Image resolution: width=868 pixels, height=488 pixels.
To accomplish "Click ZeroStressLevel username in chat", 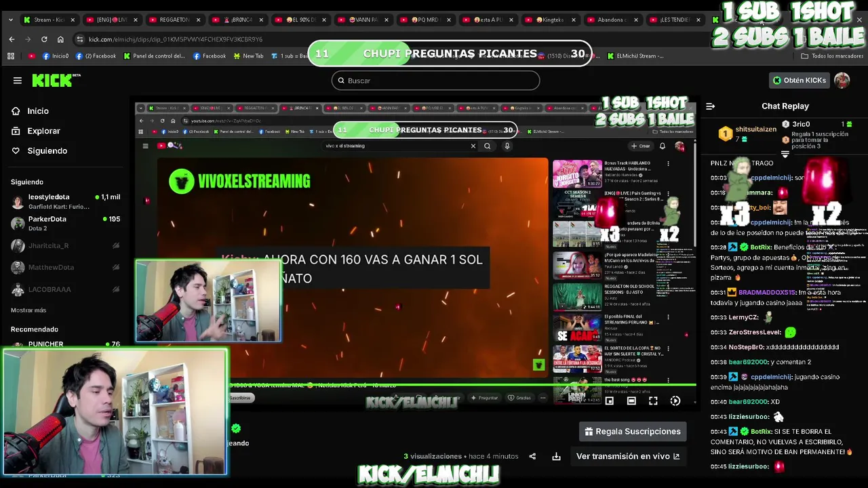I will pyautogui.click(x=754, y=333).
